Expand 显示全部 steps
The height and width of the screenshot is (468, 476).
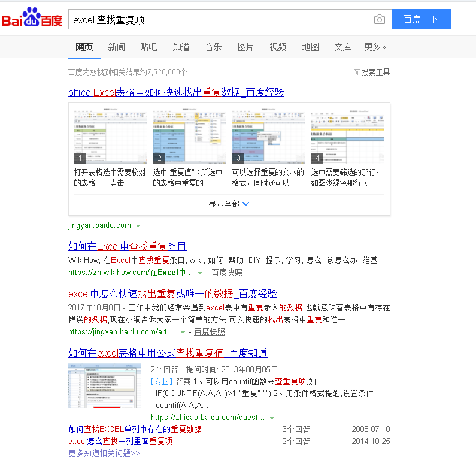(x=229, y=204)
